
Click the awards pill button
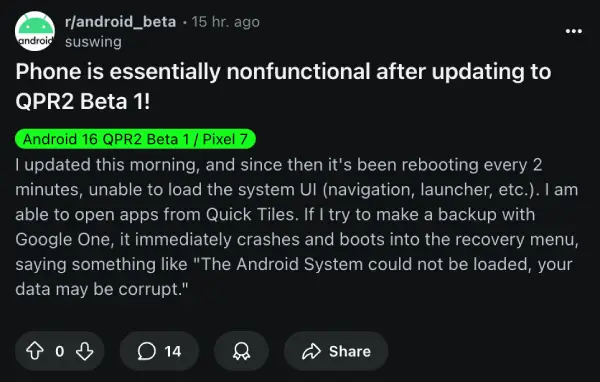[241, 351]
